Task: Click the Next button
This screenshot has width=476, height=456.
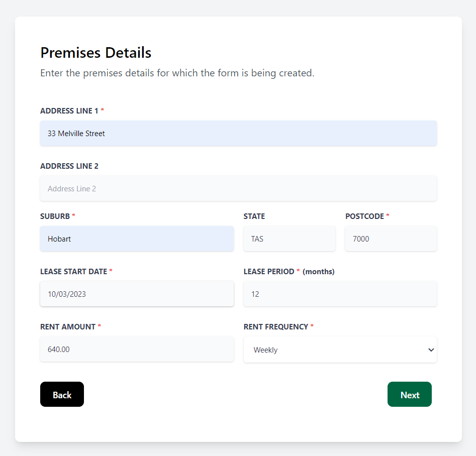Action: point(409,394)
